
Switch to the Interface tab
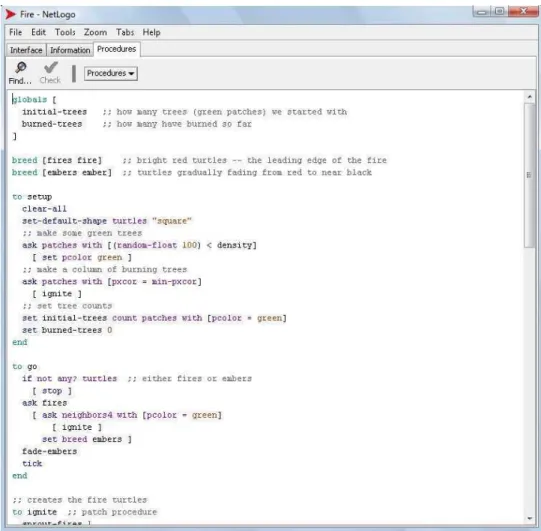click(x=26, y=50)
